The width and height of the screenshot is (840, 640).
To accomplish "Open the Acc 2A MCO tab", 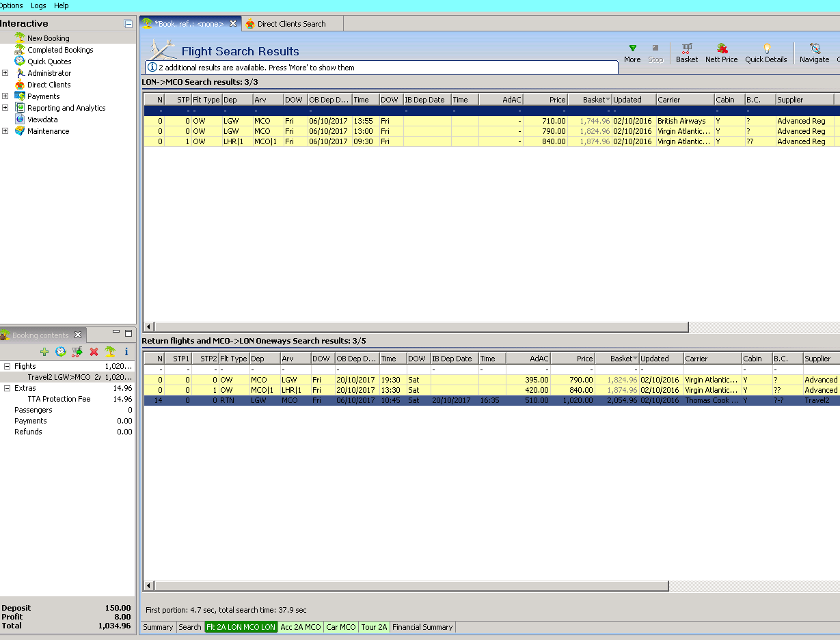I will (301, 627).
